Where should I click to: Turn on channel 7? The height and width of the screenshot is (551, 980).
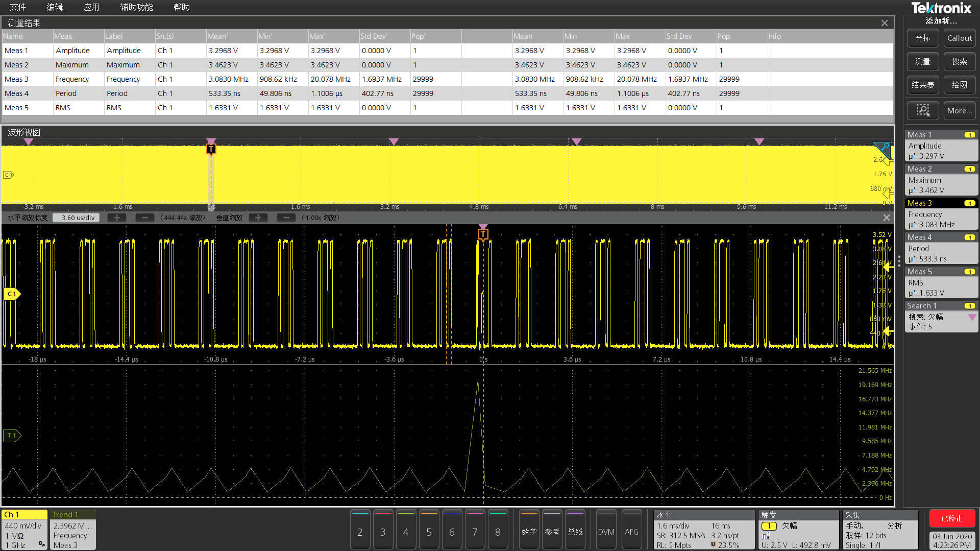point(475,530)
